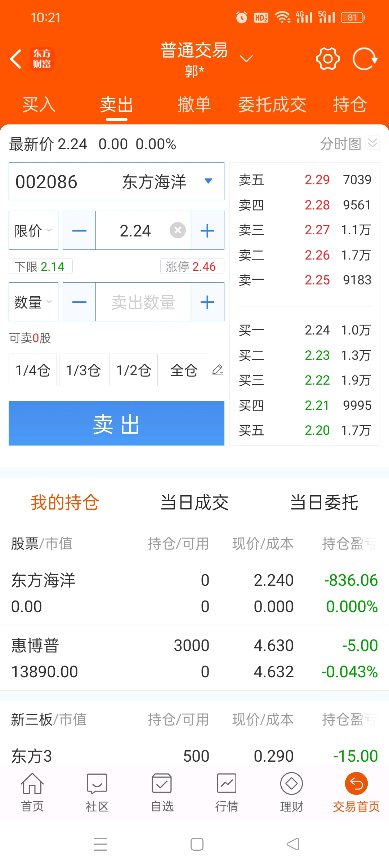The height and width of the screenshot is (868, 389).
Task: Switch to 我的持仓 tab
Action: pyautogui.click(x=65, y=502)
